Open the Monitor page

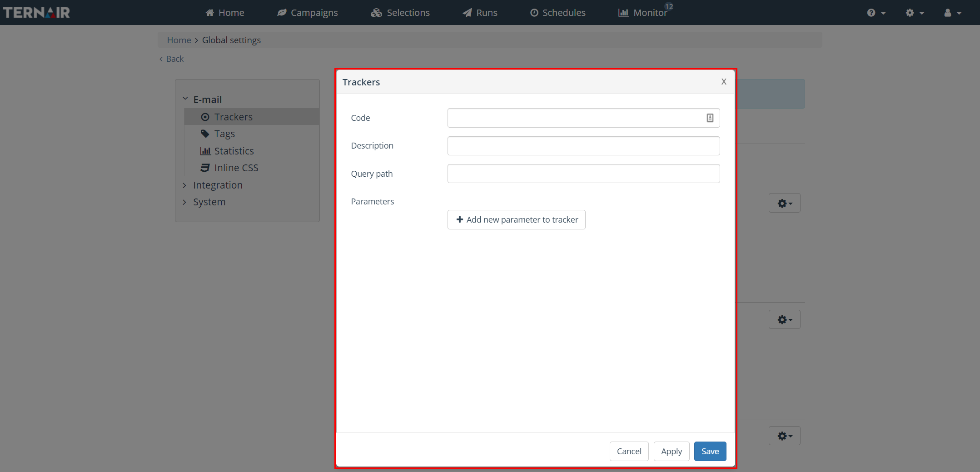click(x=642, y=13)
